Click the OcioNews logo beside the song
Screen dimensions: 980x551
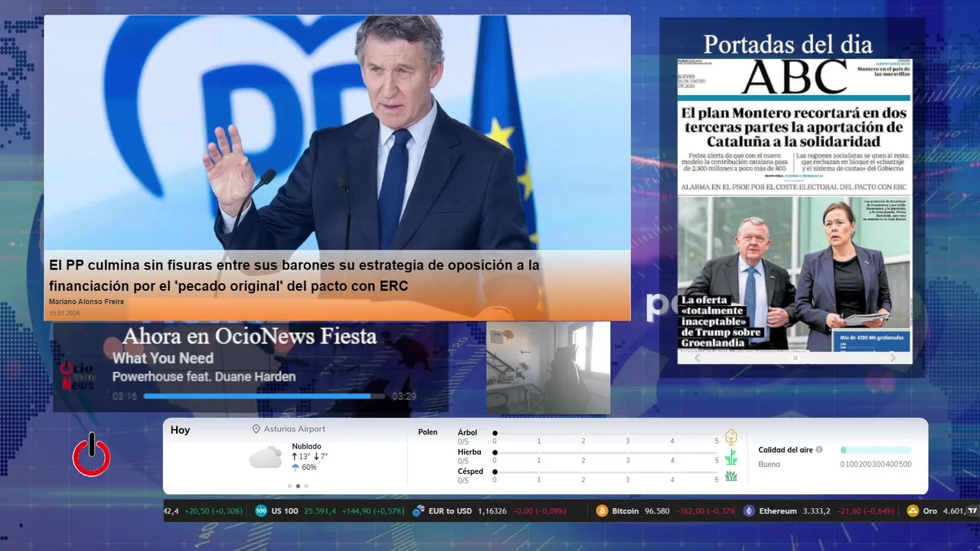(x=77, y=376)
